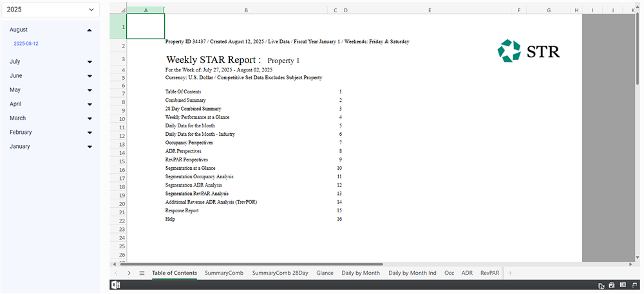Click 'Segmentation ADR Analysis' entry
The height and width of the screenshot is (294, 644).
(x=193, y=185)
